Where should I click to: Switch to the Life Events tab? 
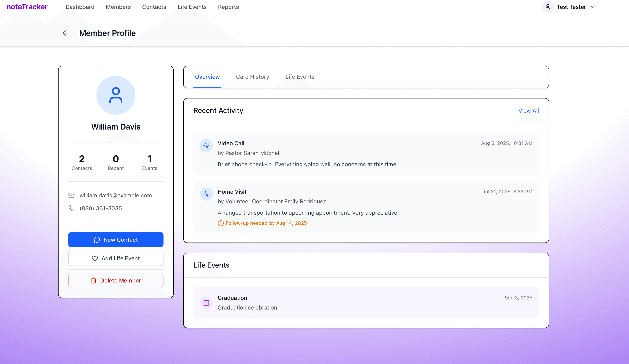coord(300,77)
